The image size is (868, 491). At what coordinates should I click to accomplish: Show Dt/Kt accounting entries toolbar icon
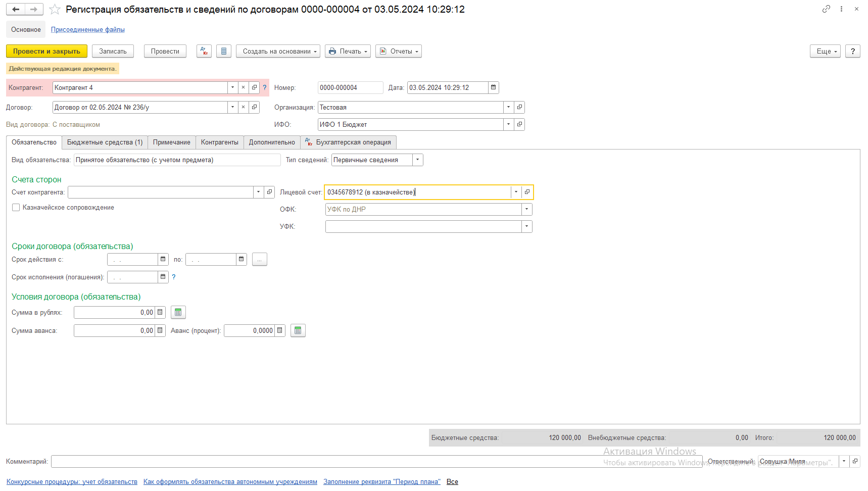pos(204,51)
